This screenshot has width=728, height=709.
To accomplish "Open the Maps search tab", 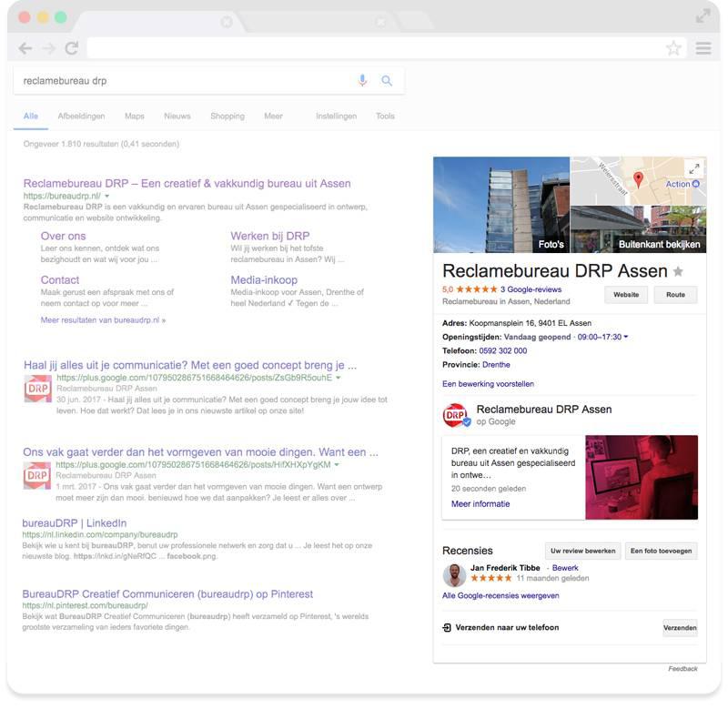I will pos(135,116).
